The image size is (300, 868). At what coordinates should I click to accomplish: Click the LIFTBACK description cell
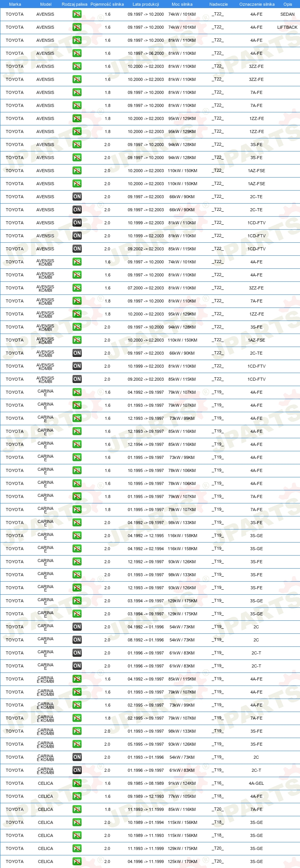coord(287,27)
